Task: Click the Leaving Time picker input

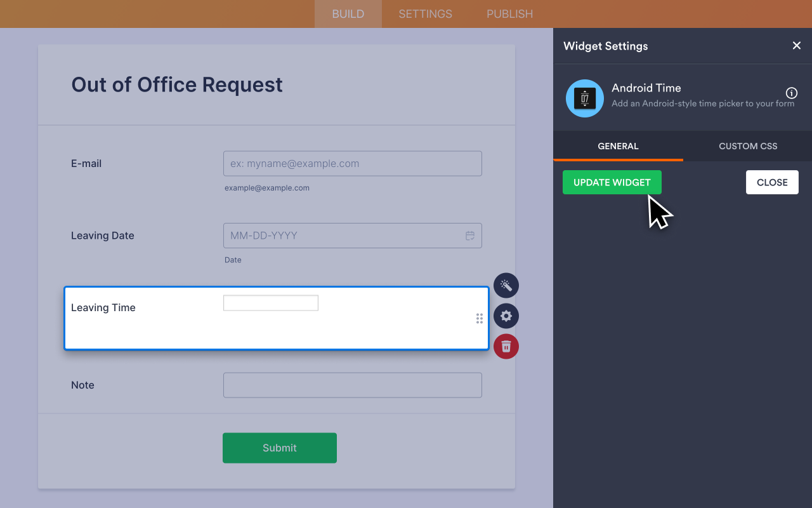Action: pos(271,303)
